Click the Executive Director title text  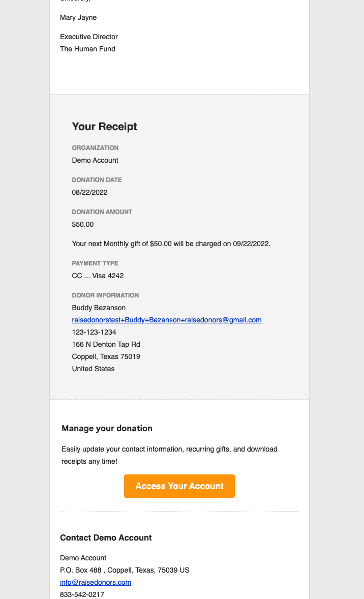pos(89,37)
